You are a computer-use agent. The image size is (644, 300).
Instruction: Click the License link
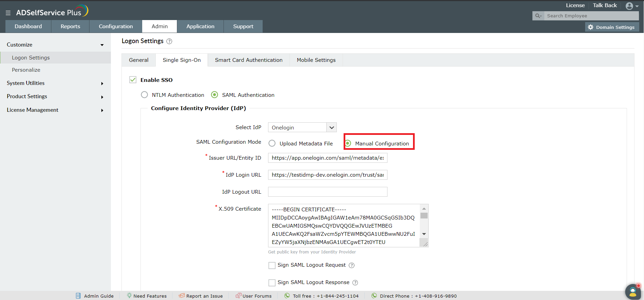point(575,5)
